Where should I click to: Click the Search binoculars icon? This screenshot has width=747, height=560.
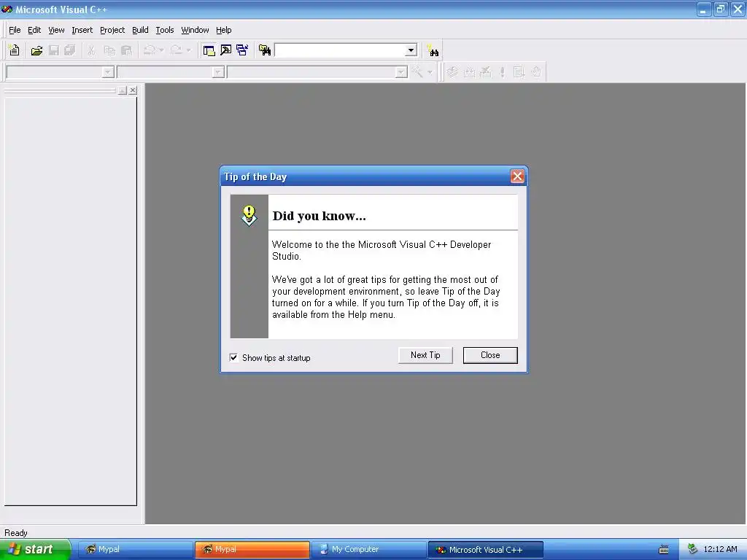[433, 50]
